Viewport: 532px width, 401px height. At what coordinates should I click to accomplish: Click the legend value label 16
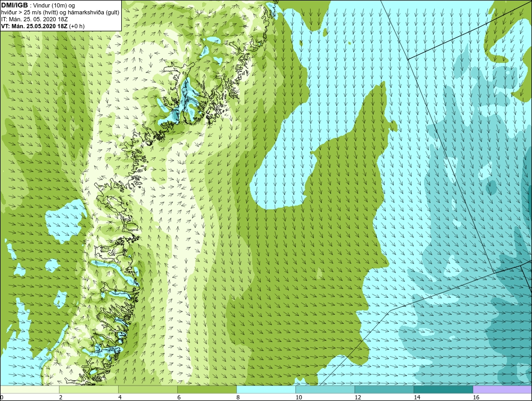tap(476, 398)
